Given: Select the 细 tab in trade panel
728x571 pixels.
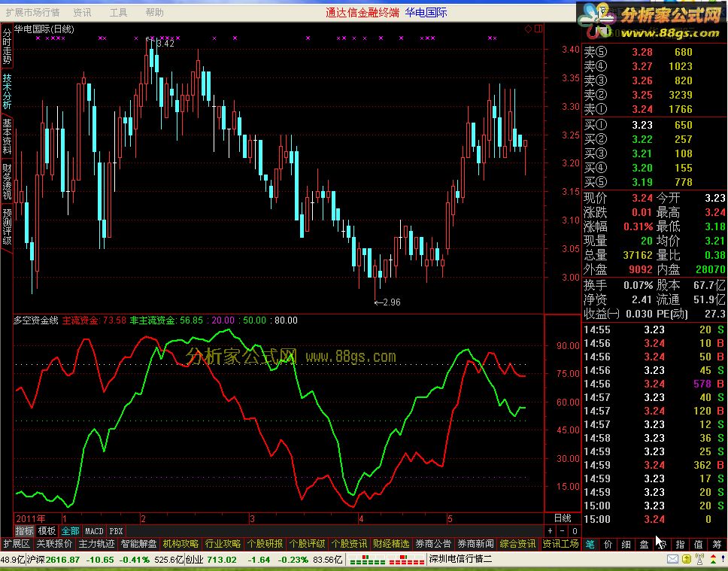Looking at the screenshot, I should tap(626, 544).
